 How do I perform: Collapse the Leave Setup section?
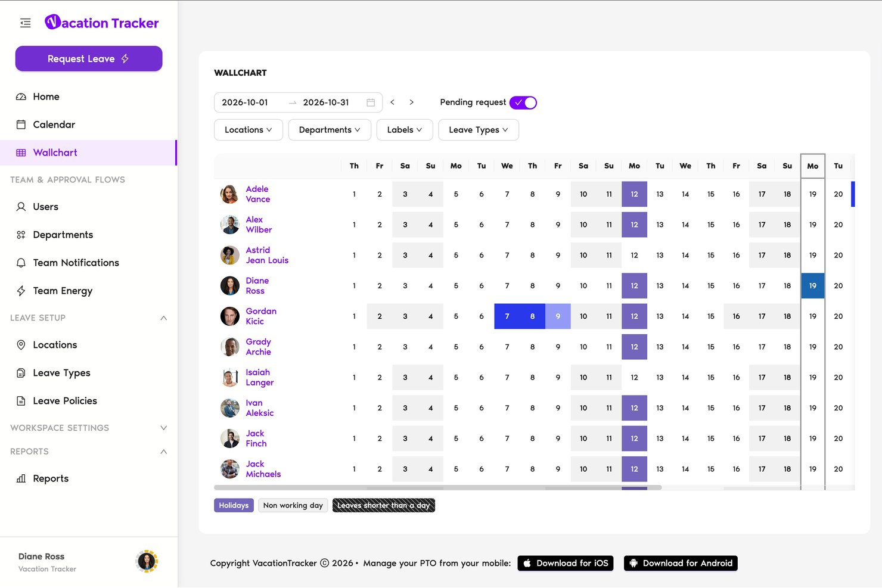(x=164, y=318)
